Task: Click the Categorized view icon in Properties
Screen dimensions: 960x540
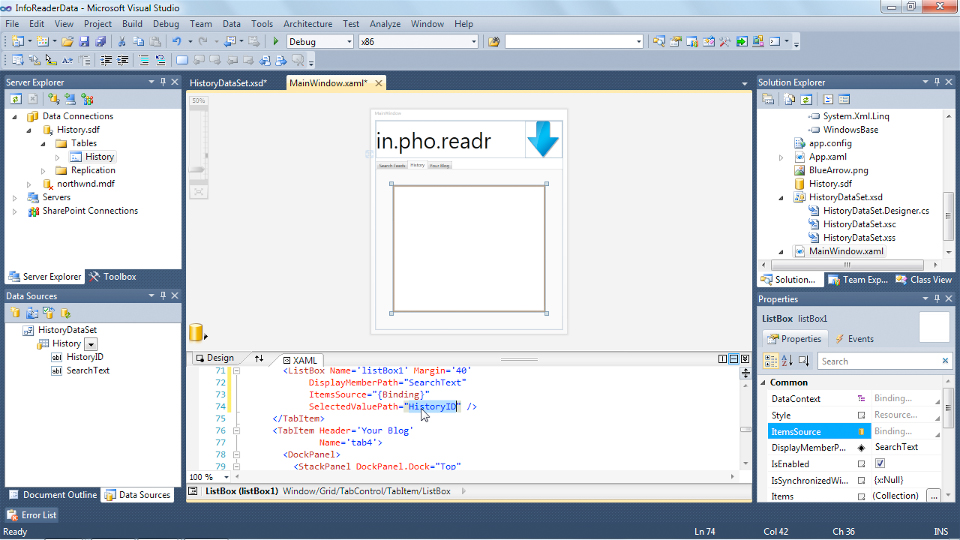Action: (x=771, y=361)
